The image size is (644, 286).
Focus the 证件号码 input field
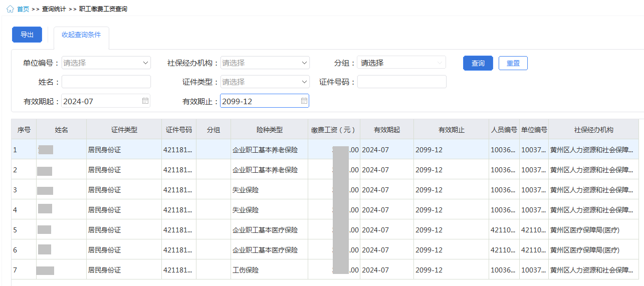(x=402, y=82)
